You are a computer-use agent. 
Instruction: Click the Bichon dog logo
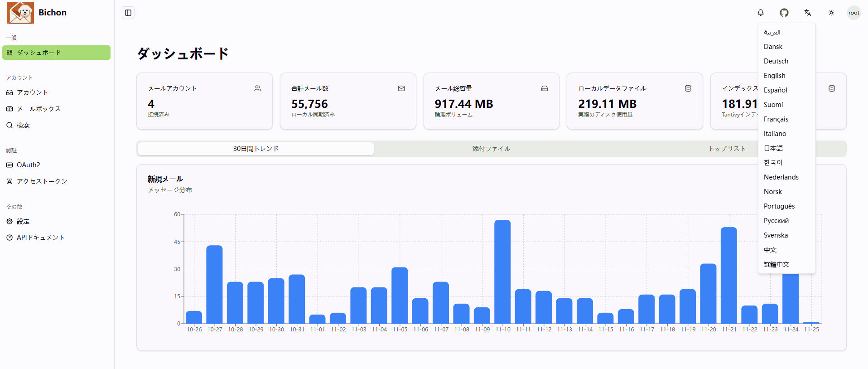tap(20, 13)
